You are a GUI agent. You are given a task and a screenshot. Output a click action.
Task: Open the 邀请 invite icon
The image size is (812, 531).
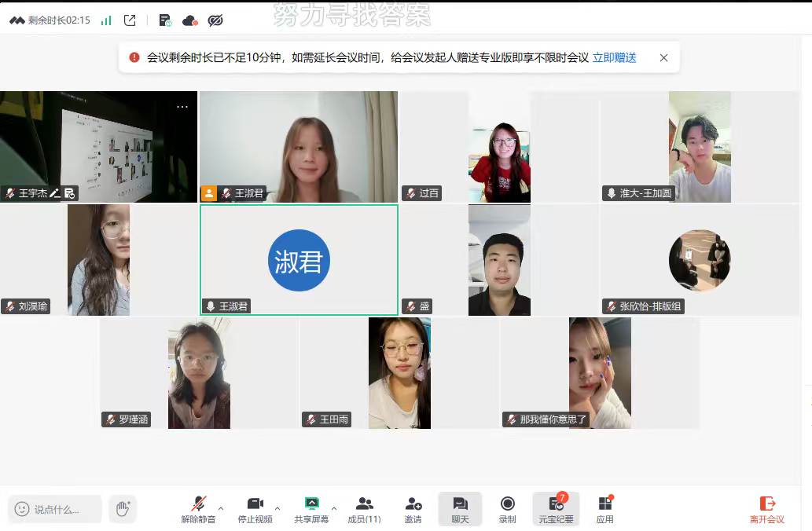(413, 509)
